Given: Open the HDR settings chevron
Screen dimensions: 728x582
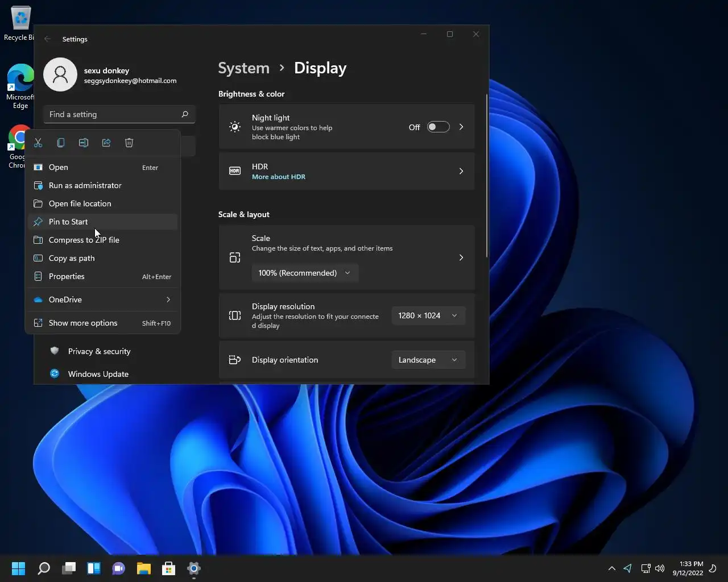Looking at the screenshot, I should (x=461, y=171).
